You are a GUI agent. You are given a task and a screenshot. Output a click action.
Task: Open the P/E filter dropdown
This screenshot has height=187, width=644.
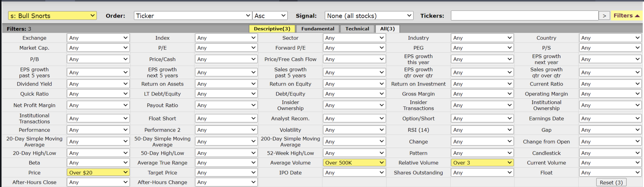point(226,48)
